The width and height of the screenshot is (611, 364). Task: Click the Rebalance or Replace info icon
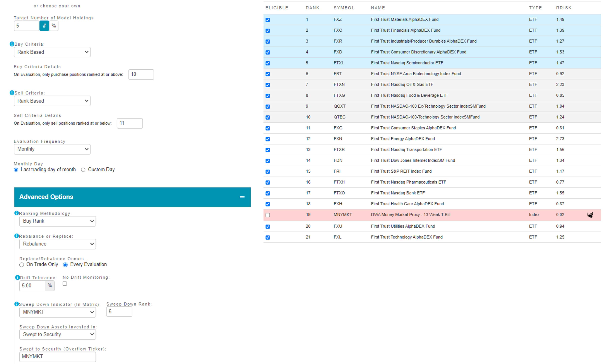pyautogui.click(x=17, y=236)
